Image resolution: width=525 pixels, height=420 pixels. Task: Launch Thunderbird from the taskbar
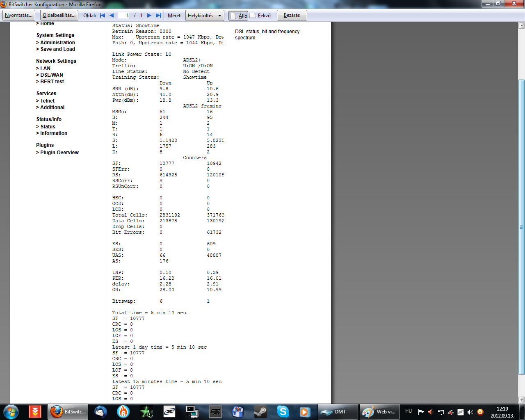[100, 411]
